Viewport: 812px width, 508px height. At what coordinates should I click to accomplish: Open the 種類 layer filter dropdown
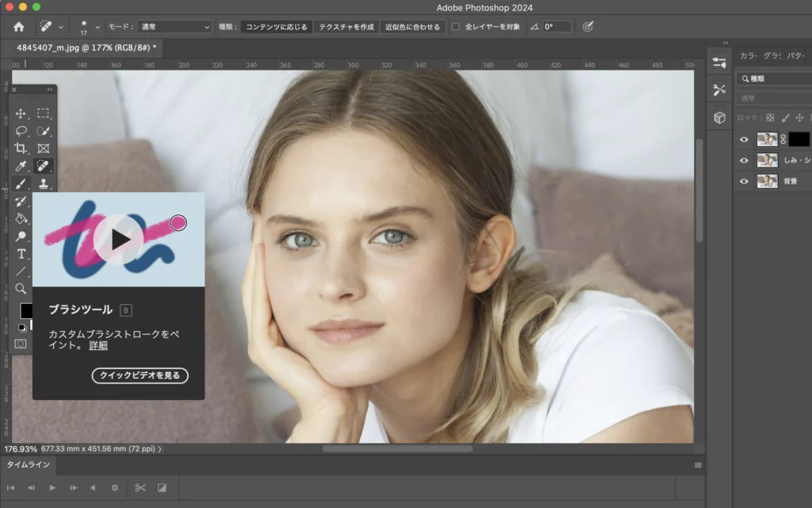(773, 79)
